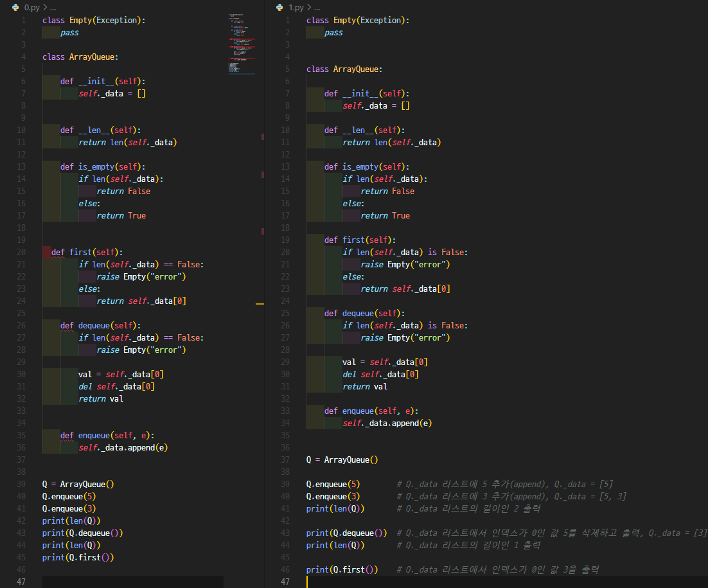
Task: Click 'def dequeue(self):' in 0.py
Action: (x=101, y=325)
